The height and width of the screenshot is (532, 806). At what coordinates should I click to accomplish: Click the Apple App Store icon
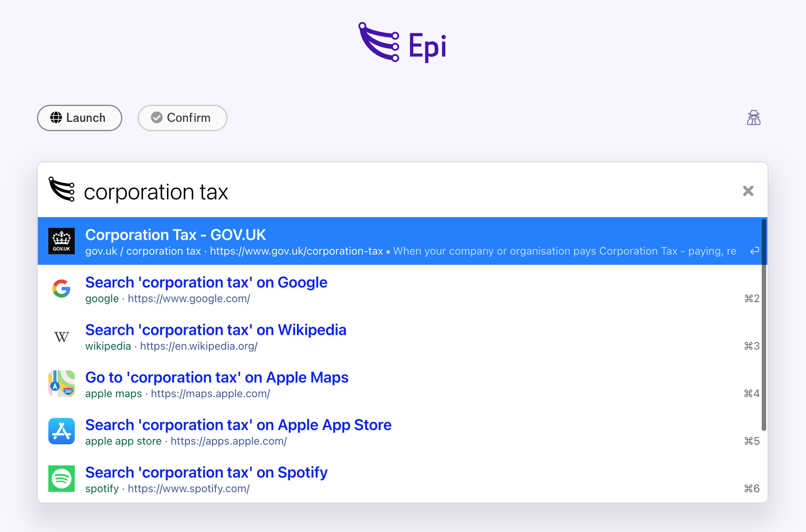tap(61, 431)
